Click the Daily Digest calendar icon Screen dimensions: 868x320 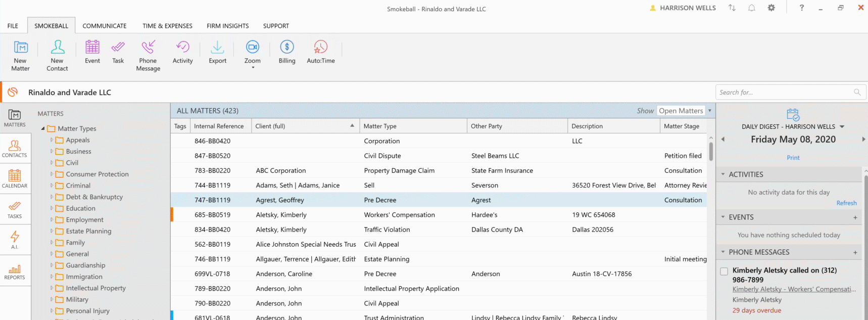[x=793, y=114]
